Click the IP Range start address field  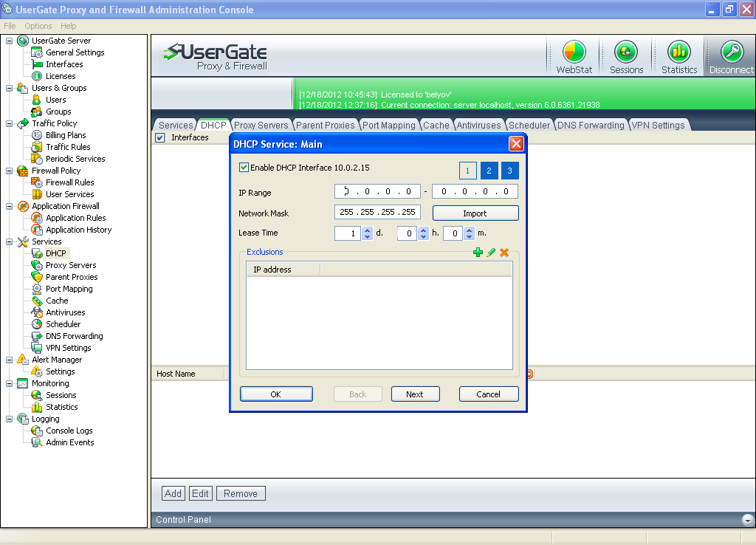point(377,191)
